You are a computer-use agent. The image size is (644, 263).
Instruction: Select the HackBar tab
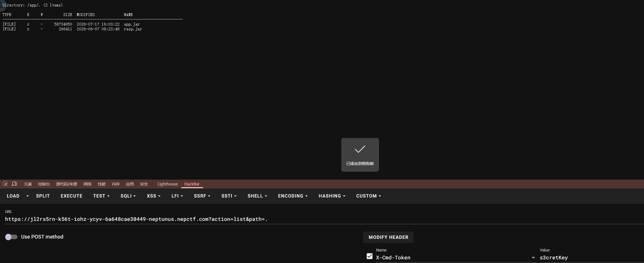[192, 184]
